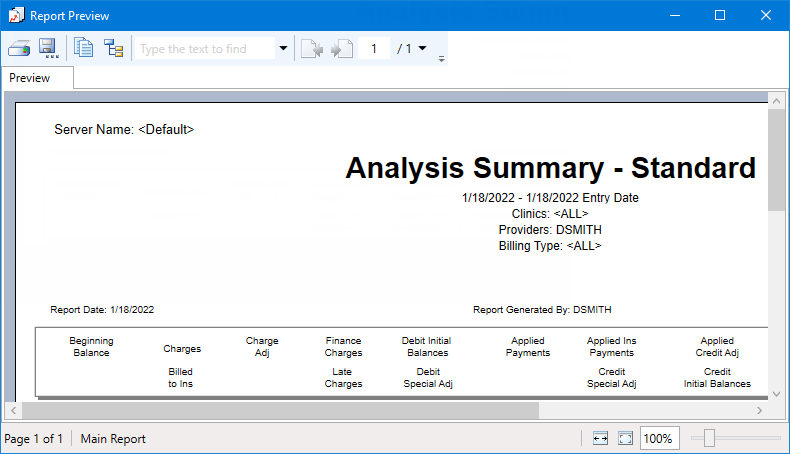Screen dimensions: 790x454
Task: Open the toolbar overflow options arrow
Action: pyautogui.click(x=441, y=56)
